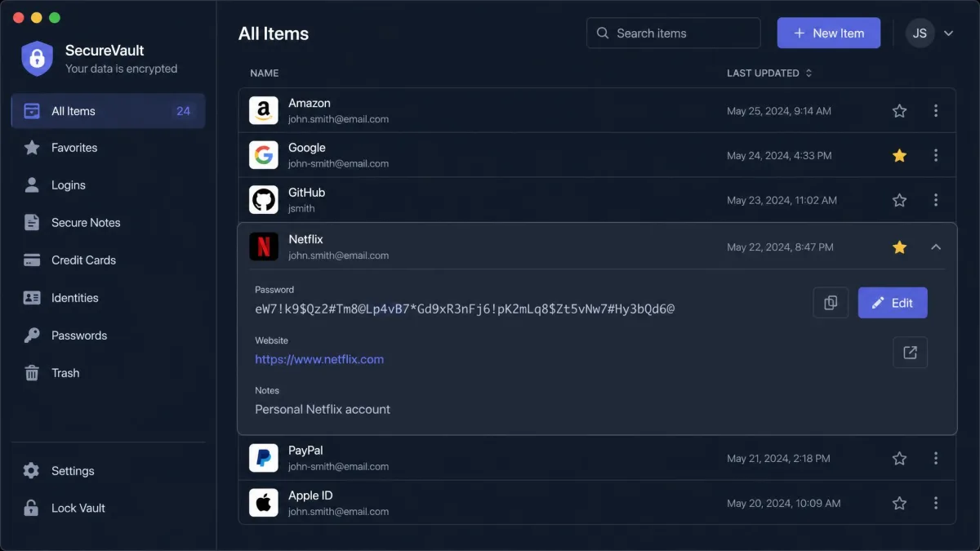
Task: Click the padlock icon beside Lock Vault
Action: (x=31, y=508)
